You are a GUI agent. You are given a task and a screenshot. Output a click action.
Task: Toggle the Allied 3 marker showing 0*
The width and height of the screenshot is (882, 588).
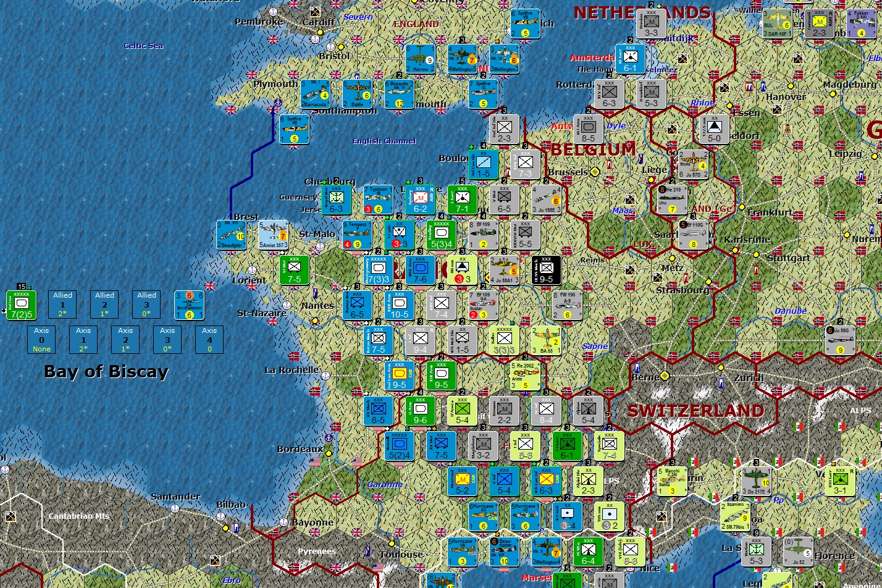pos(147,304)
